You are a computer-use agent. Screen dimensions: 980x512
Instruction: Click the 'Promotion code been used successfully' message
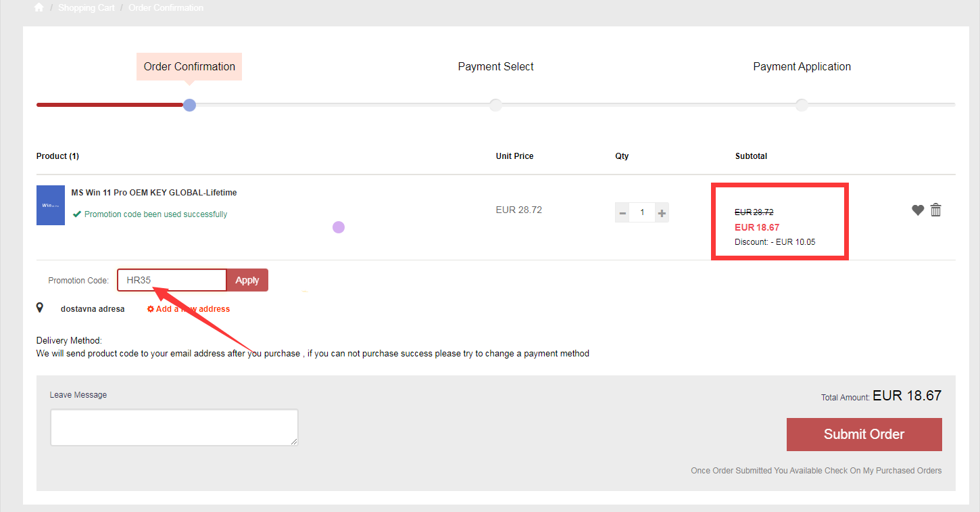click(155, 214)
